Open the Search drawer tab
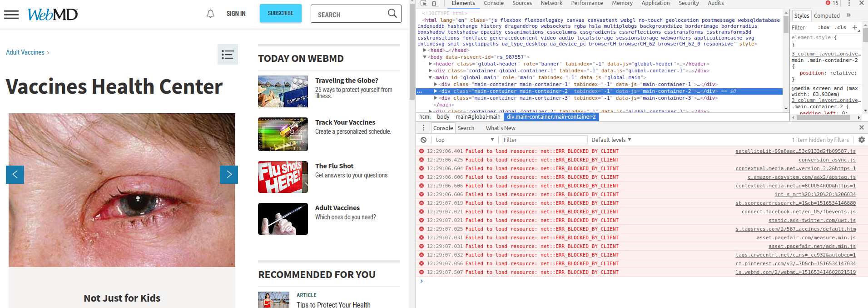Viewport: 868px width, 308px height. tap(466, 128)
